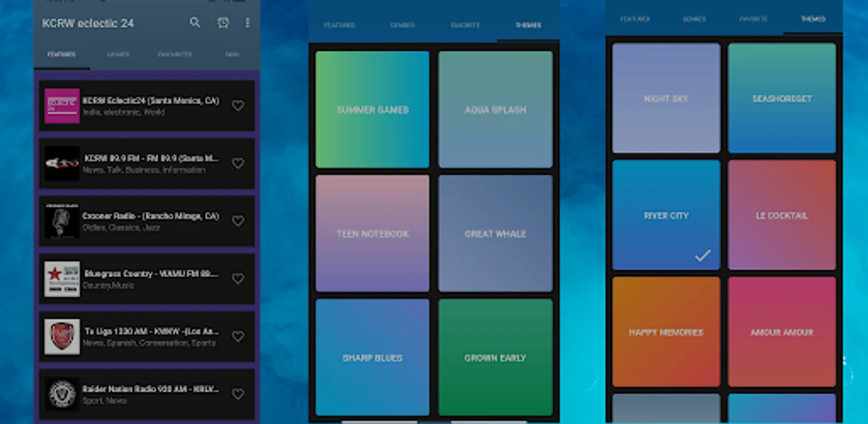Click 'News, Talk, Business, Information' genre line

144,170
